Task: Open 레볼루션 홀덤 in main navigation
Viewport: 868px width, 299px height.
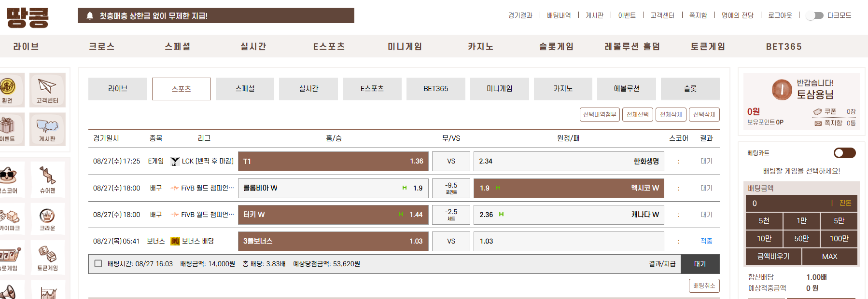Action: coord(632,46)
